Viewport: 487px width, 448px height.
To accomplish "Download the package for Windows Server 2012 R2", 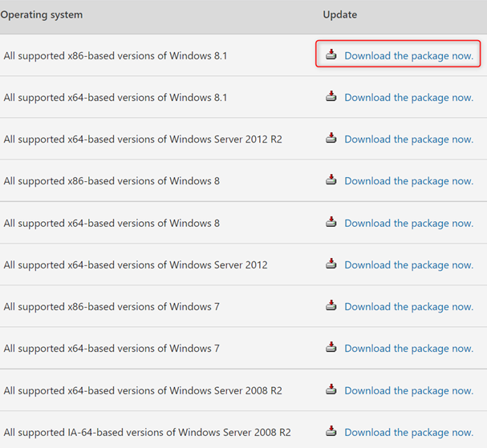I will [x=408, y=139].
